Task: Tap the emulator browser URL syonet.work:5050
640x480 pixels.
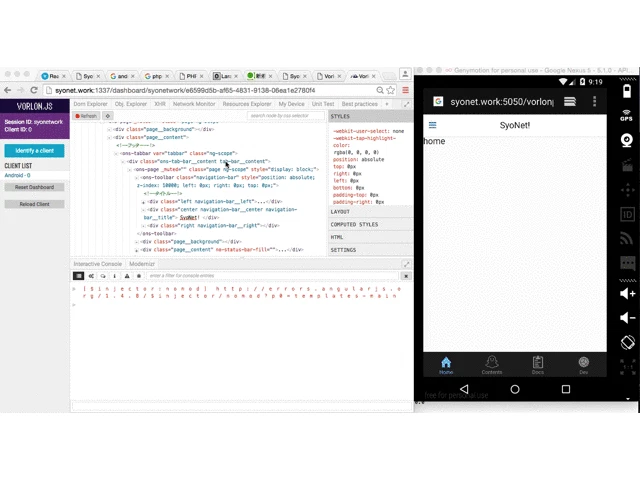Action: 502,102
